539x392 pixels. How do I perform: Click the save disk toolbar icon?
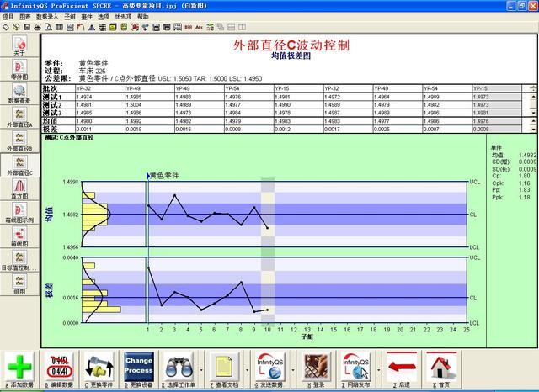point(27,27)
